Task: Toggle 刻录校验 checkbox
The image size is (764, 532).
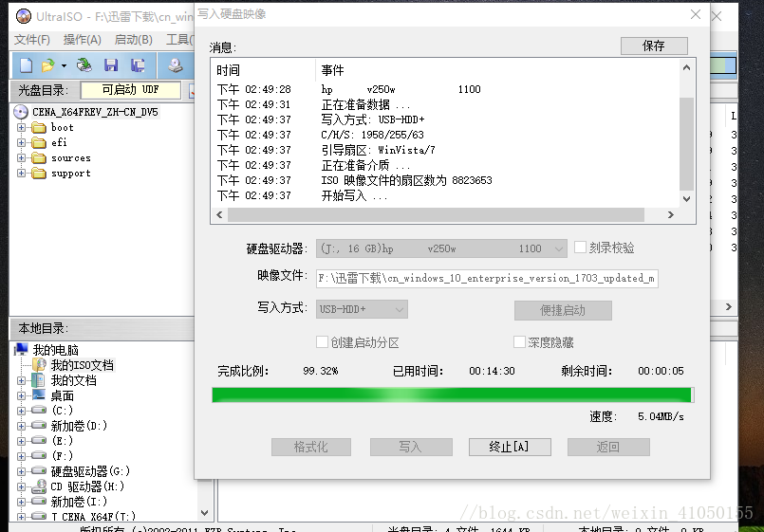Action: coord(580,248)
